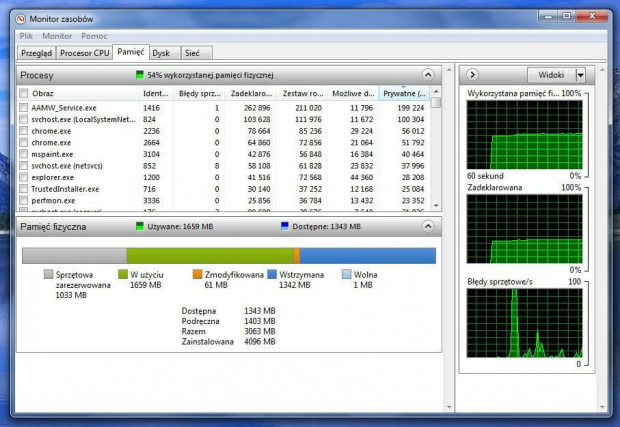Sort by the Błędy sprz... column header
The image size is (620, 427).
[199, 93]
